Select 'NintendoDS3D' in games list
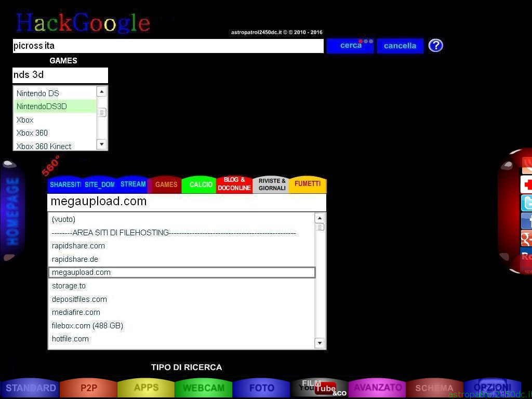This screenshot has width=532, height=399. pyautogui.click(x=55, y=107)
